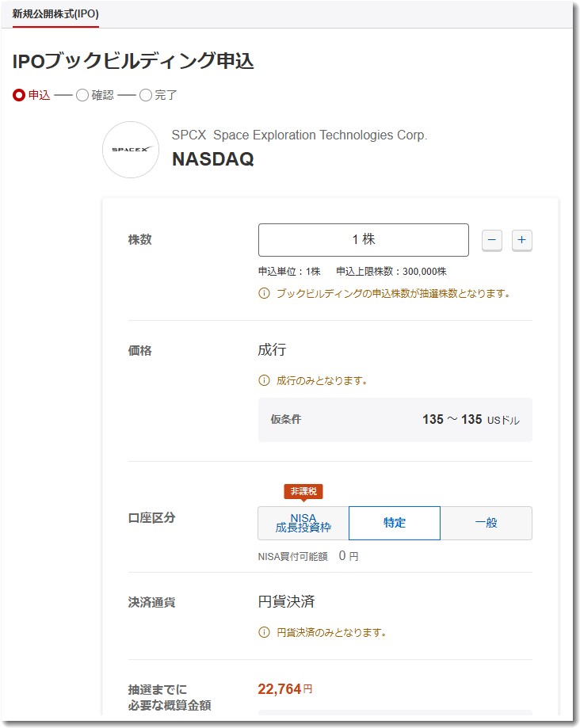
Task: Click the SPCX Space Exploration Technologies Corp. name
Action: (x=299, y=135)
